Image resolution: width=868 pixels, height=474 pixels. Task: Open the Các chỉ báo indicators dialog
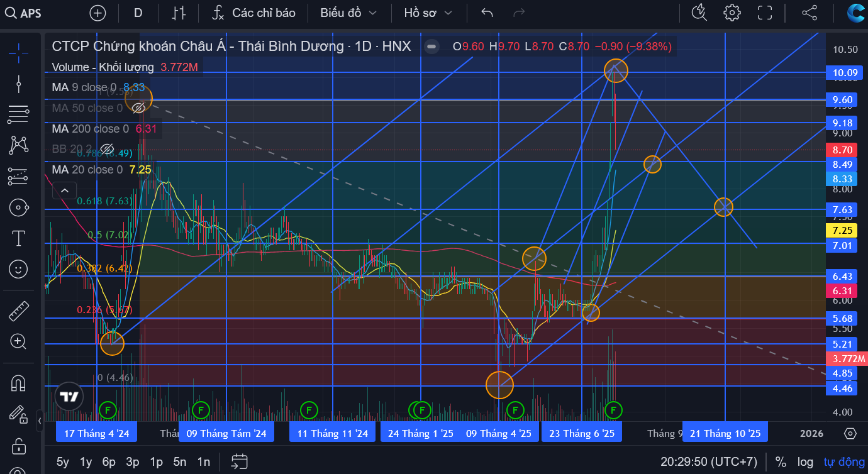253,13
